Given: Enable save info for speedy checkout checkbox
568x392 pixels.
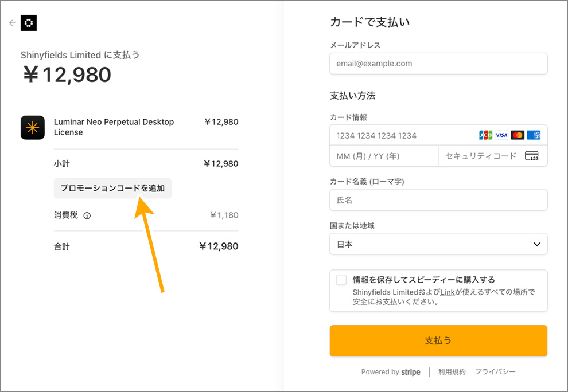Looking at the screenshot, I should pyautogui.click(x=341, y=280).
